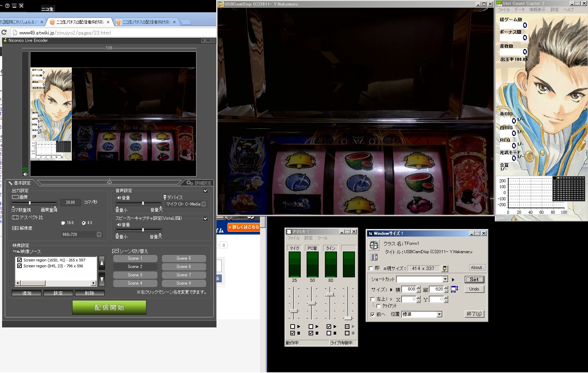Open ツール menu in アマミキ! window
Viewport: 588px width, 373px height.
pos(322,238)
